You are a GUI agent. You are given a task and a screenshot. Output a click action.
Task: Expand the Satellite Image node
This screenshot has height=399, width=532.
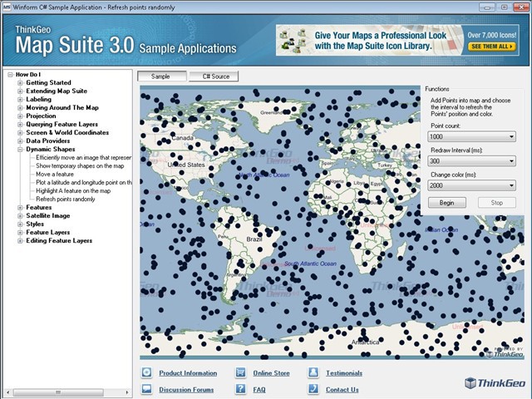[x=20, y=216]
